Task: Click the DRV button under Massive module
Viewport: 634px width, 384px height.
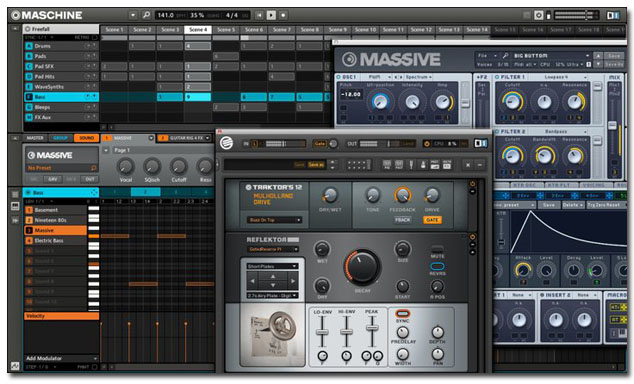Action: click(53, 179)
